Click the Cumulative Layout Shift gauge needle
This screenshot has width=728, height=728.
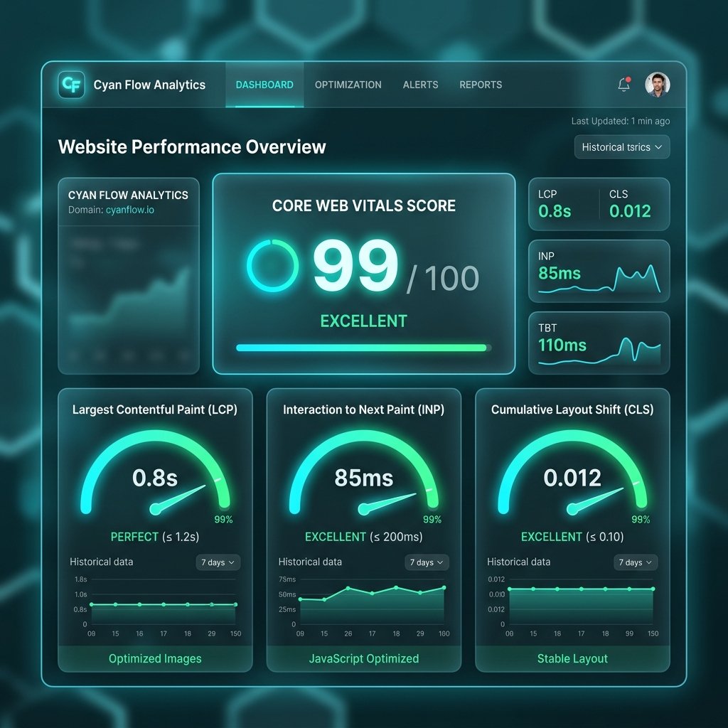pyautogui.click(x=595, y=501)
